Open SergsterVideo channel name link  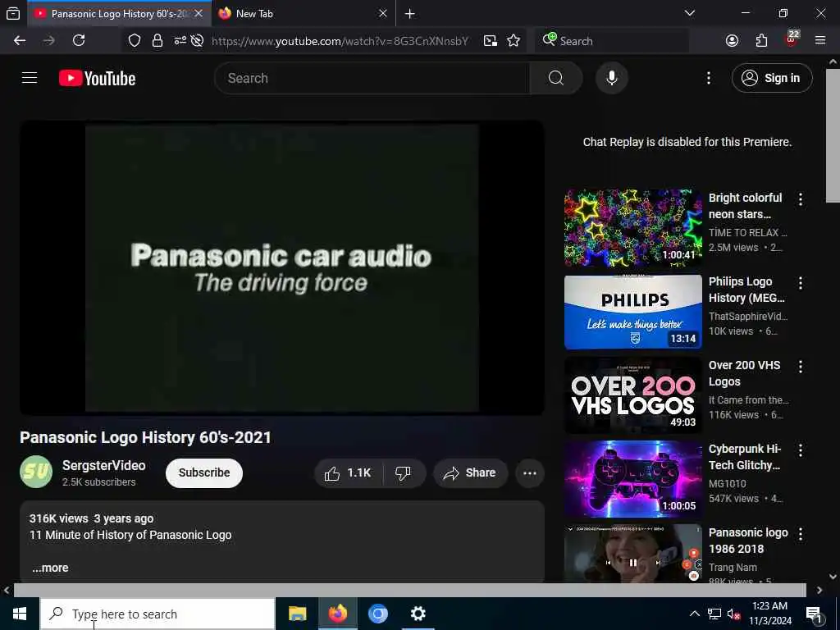(x=104, y=466)
